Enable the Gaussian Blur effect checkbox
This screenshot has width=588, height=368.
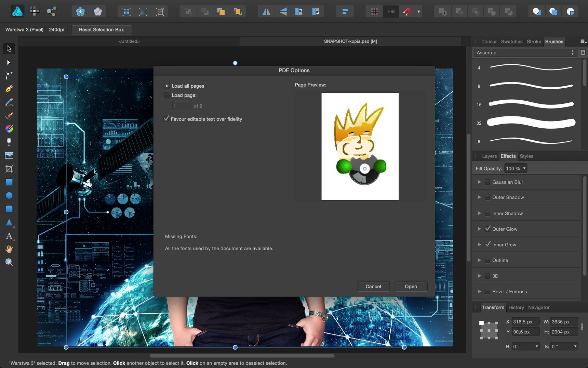487,182
